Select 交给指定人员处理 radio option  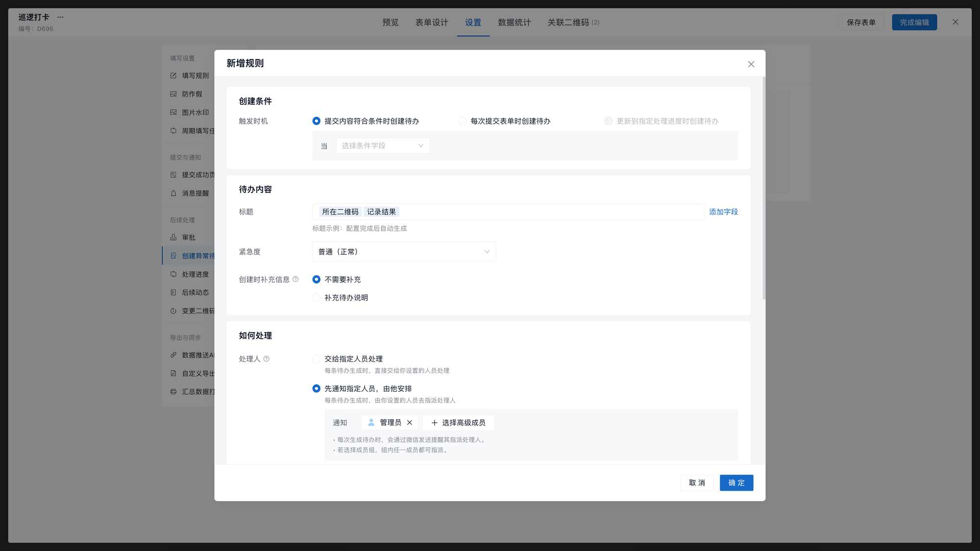click(317, 359)
